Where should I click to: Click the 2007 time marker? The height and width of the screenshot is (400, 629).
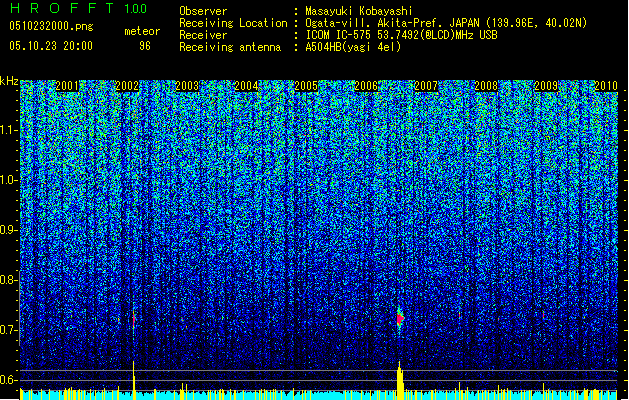coord(426,86)
